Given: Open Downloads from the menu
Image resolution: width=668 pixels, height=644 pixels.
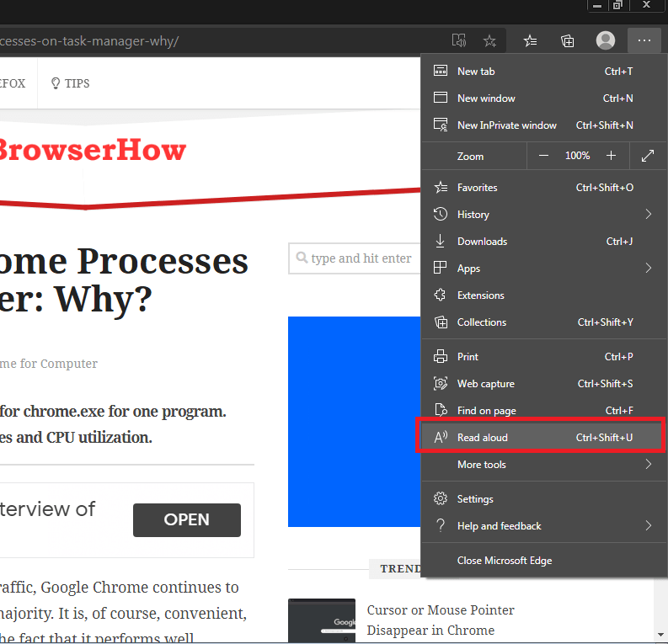Looking at the screenshot, I should coord(543,242).
